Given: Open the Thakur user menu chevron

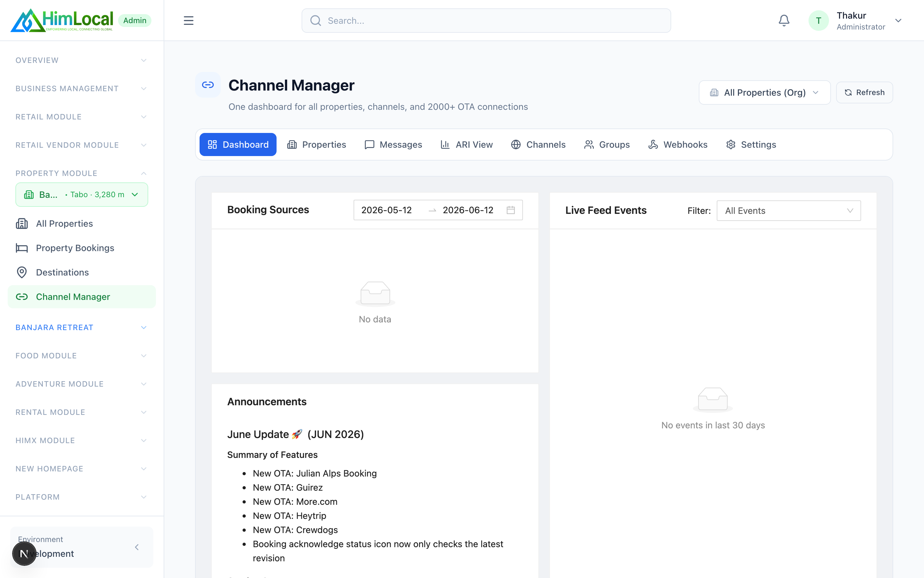Looking at the screenshot, I should click(x=898, y=21).
